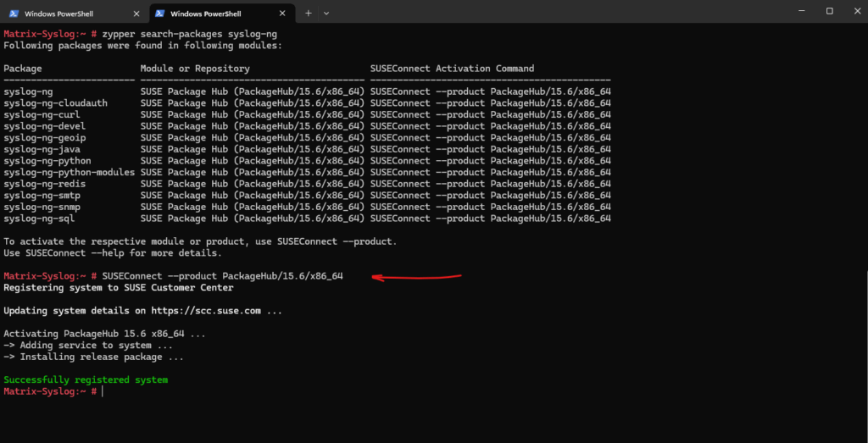868x443 pixels.
Task: Click the 'syslog-ng-devel' package name
Action: click(44, 126)
